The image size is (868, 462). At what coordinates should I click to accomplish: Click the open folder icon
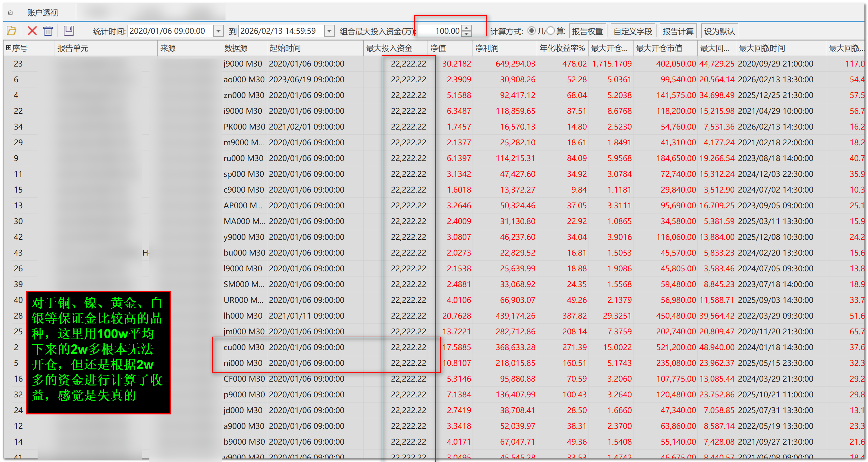click(12, 31)
